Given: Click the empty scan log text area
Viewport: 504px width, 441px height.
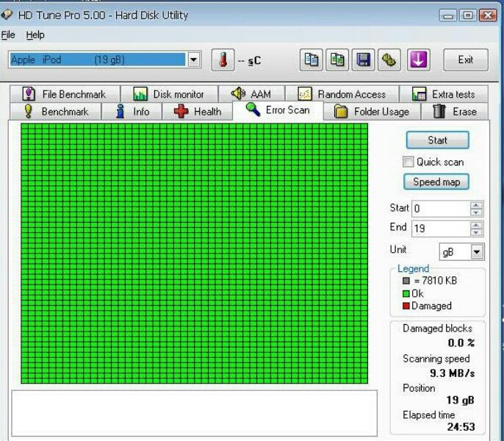Looking at the screenshot, I should pos(195,413).
